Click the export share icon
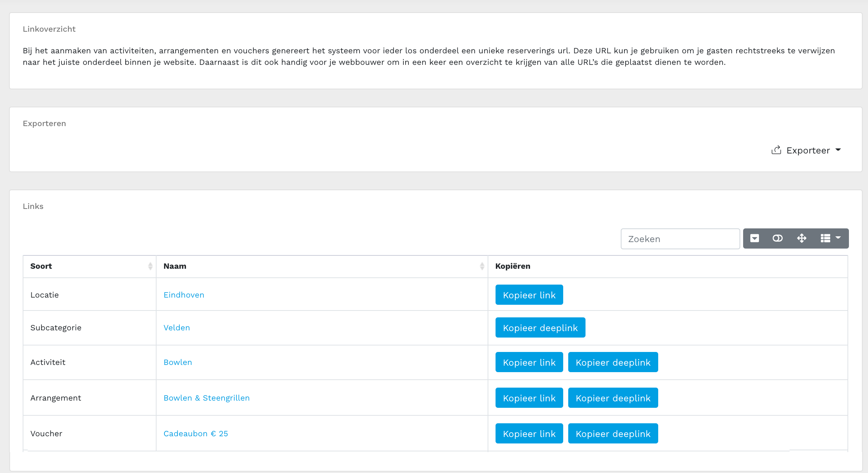Image resolution: width=868 pixels, height=473 pixels. [x=776, y=150]
